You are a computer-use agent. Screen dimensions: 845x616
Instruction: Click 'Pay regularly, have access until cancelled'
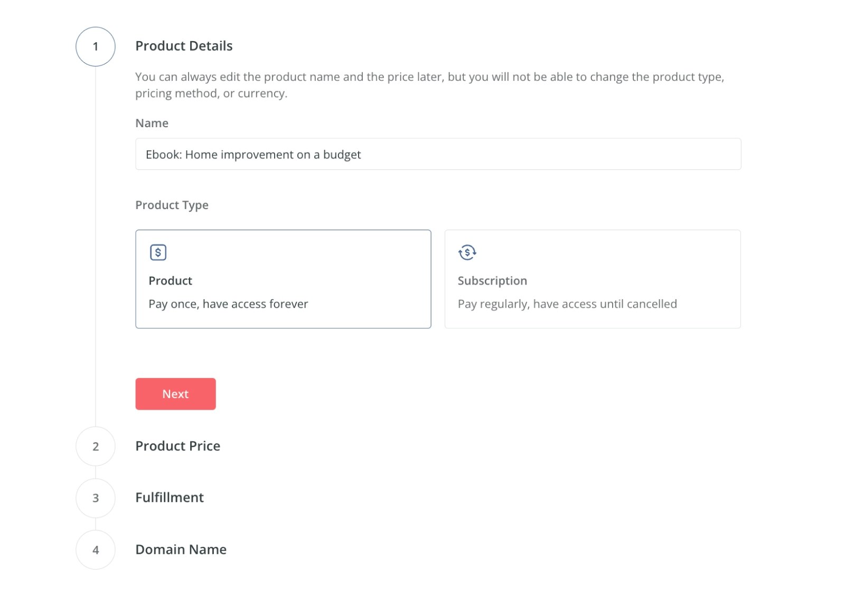[567, 304]
